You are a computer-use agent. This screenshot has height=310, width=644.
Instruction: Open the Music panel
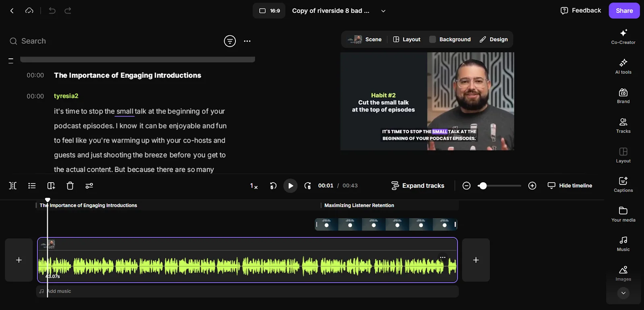pos(623,244)
